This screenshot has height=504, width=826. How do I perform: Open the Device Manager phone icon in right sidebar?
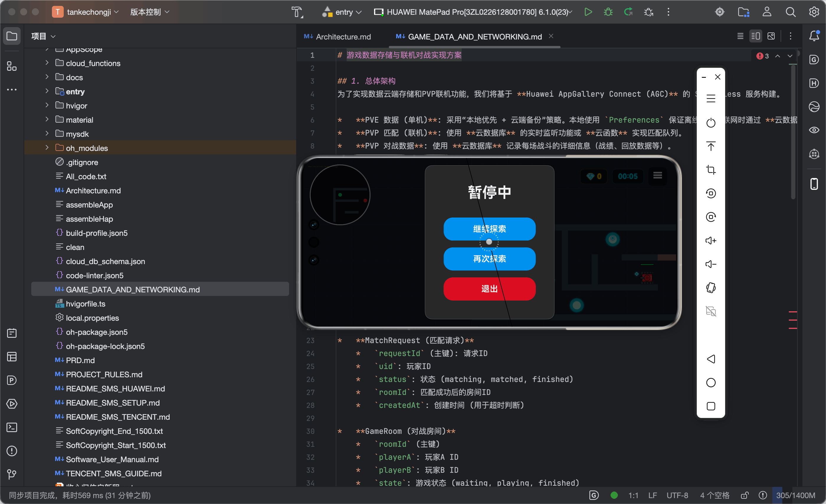(814, 184)
